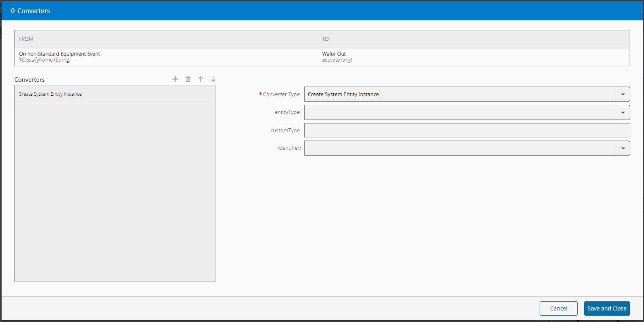
Task: Move the converter down with the down arrow
Action: point(213,79)
